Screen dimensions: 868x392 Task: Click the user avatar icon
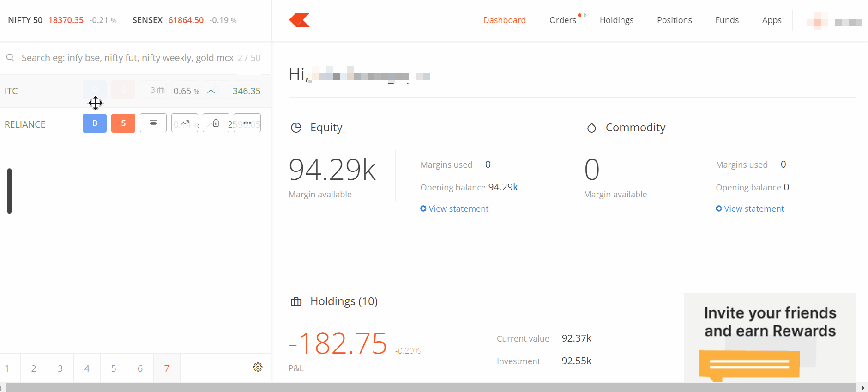coord(817,22)
